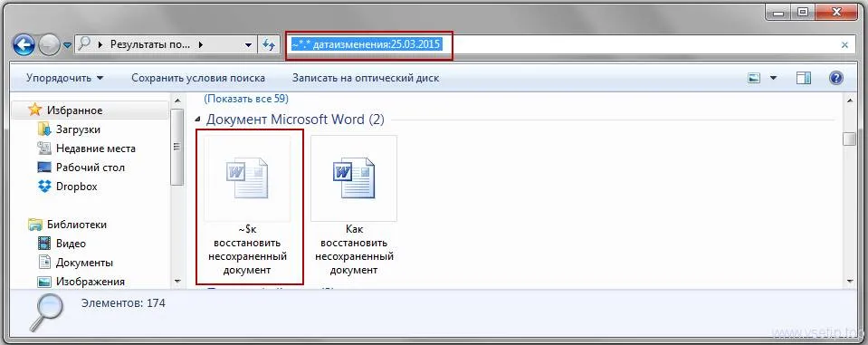Click the results pane scroll down arrow

849,282
